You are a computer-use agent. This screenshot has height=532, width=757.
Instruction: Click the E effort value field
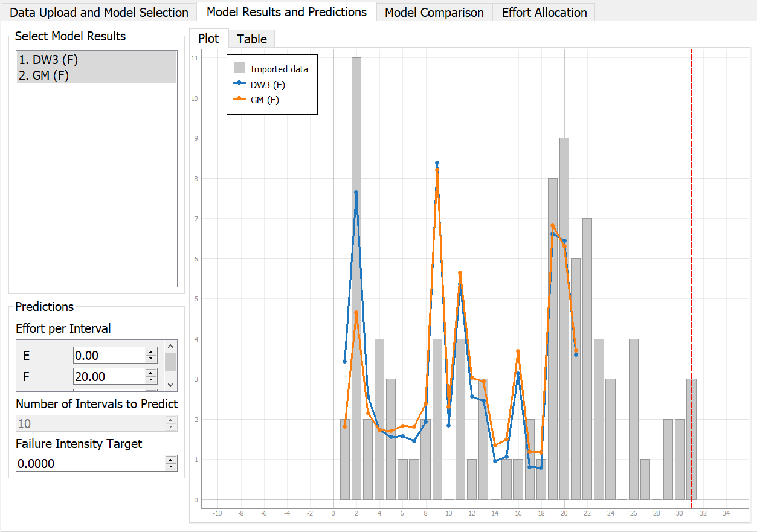109,355
